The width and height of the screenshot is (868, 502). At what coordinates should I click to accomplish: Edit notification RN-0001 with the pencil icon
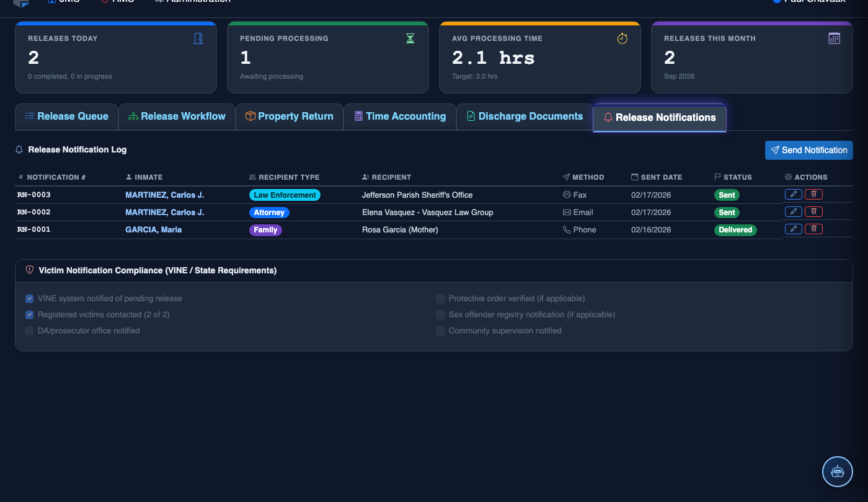(x=794, y=229)
